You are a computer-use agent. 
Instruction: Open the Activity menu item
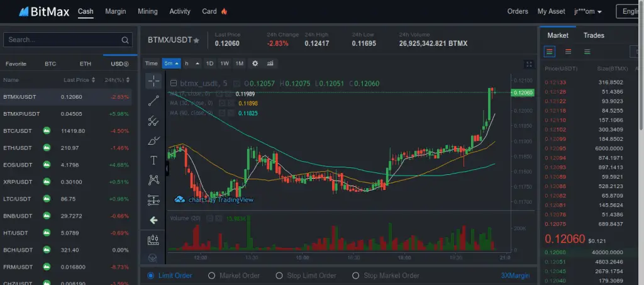pyautogui.click(x=180, y=11)
